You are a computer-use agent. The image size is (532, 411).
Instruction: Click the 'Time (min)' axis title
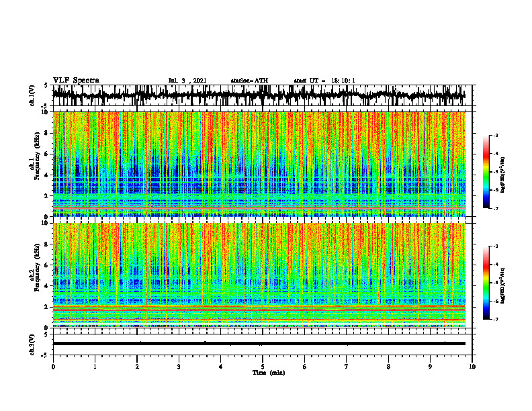[x=269, y=373]
